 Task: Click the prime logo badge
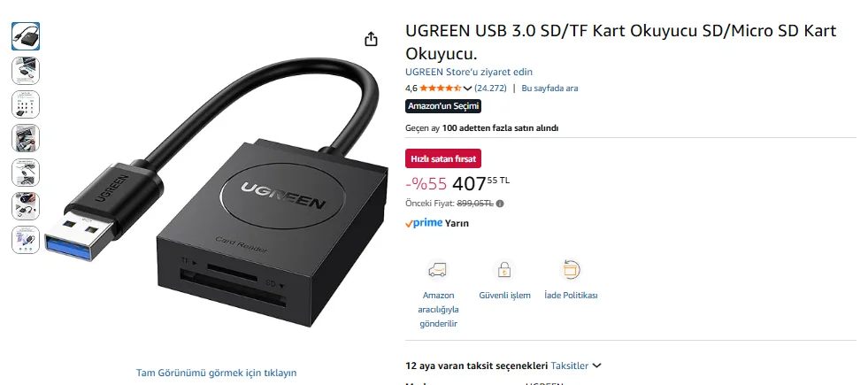coord(424,223)
